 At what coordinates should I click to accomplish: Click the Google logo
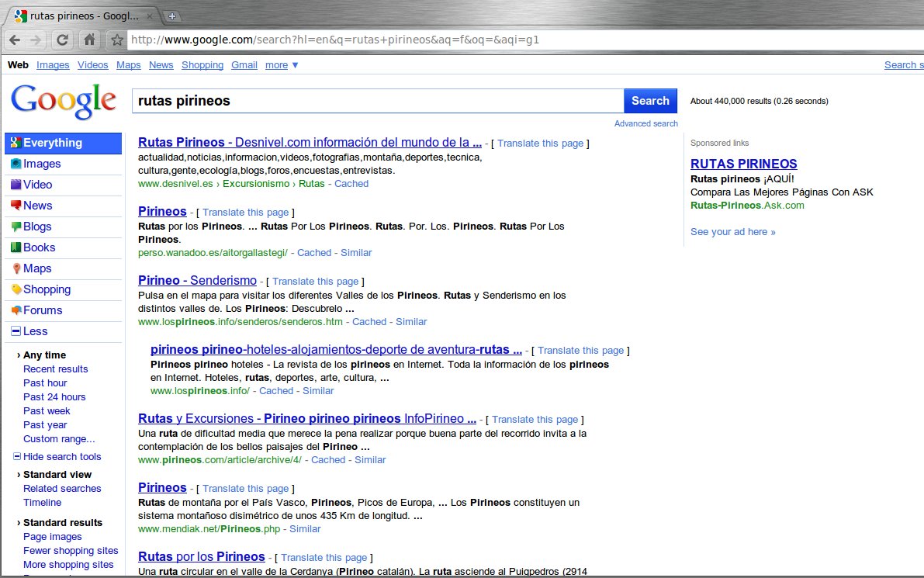(64, 101)
